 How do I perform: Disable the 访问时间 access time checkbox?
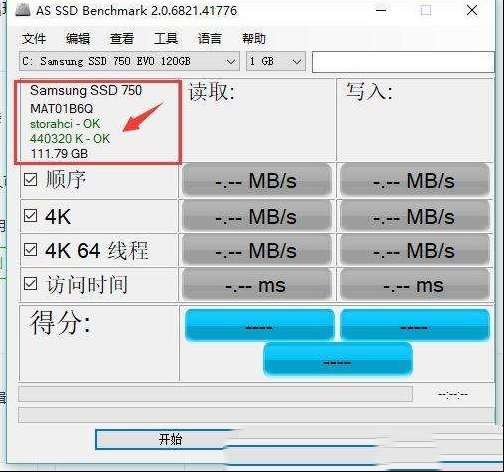point(30,284)
